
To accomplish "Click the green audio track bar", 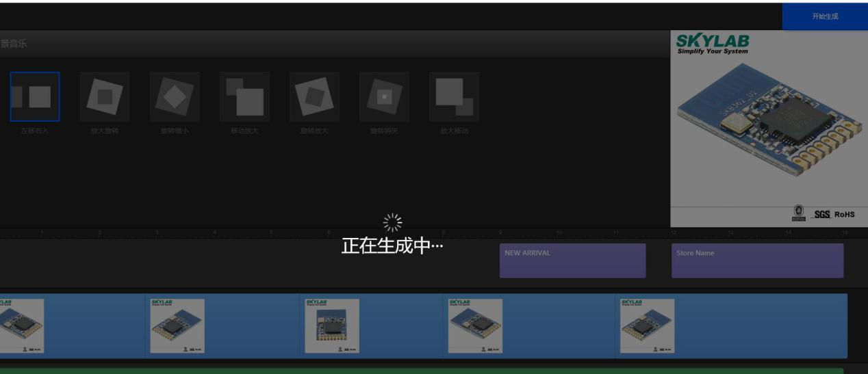I will (422, 371).
